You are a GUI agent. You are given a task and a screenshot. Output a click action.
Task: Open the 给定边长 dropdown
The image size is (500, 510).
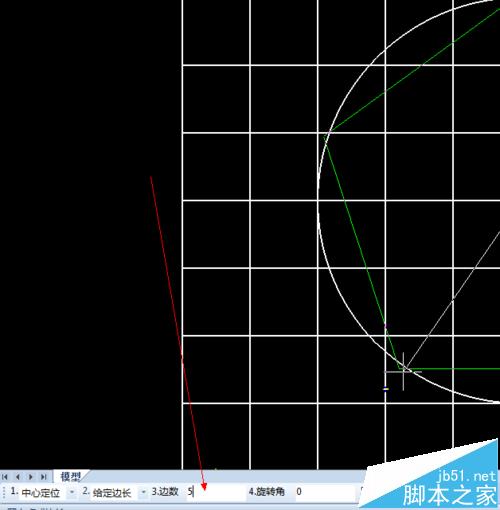(x=143, y=492)
